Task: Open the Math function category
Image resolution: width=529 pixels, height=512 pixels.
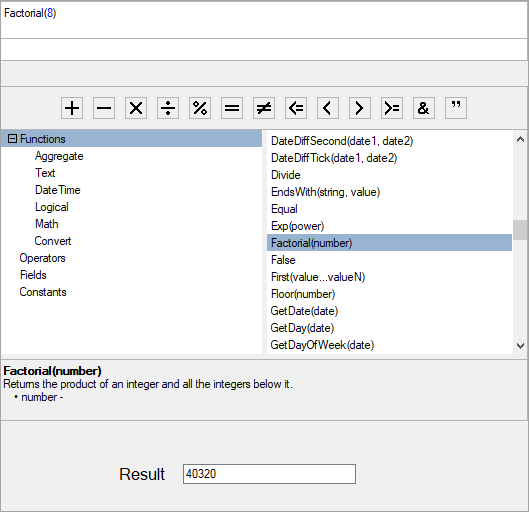Action: pos(47,224)
